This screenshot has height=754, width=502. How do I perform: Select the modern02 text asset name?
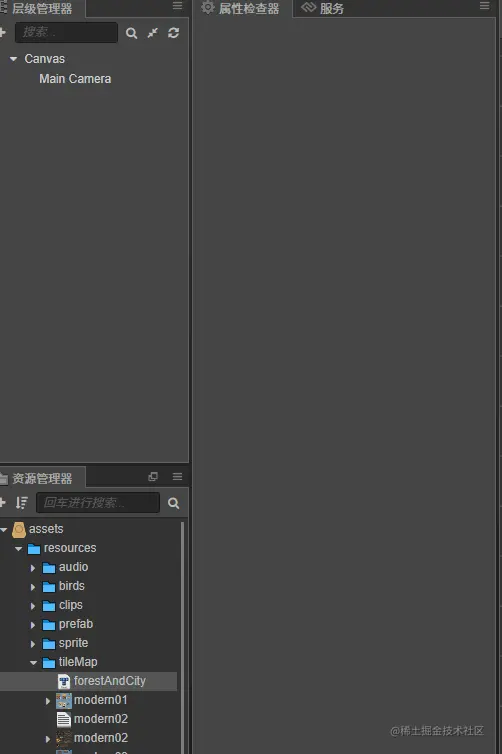point(101,719)
